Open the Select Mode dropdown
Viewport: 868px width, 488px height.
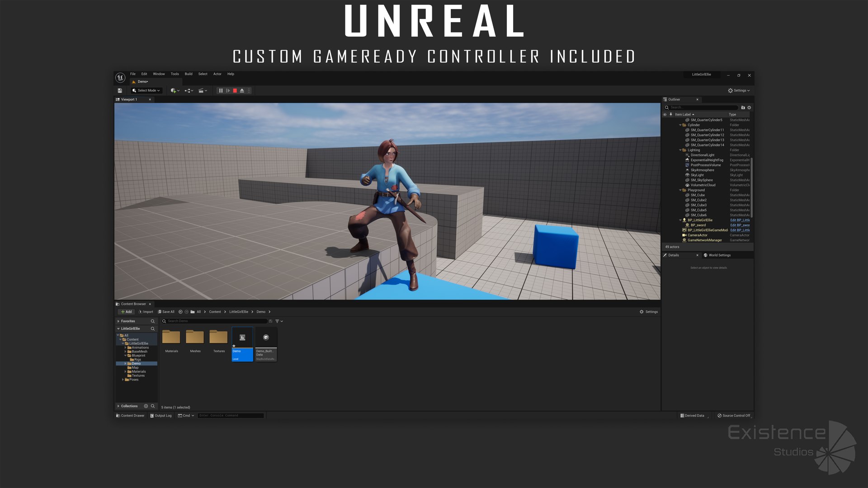click(146, 91)
